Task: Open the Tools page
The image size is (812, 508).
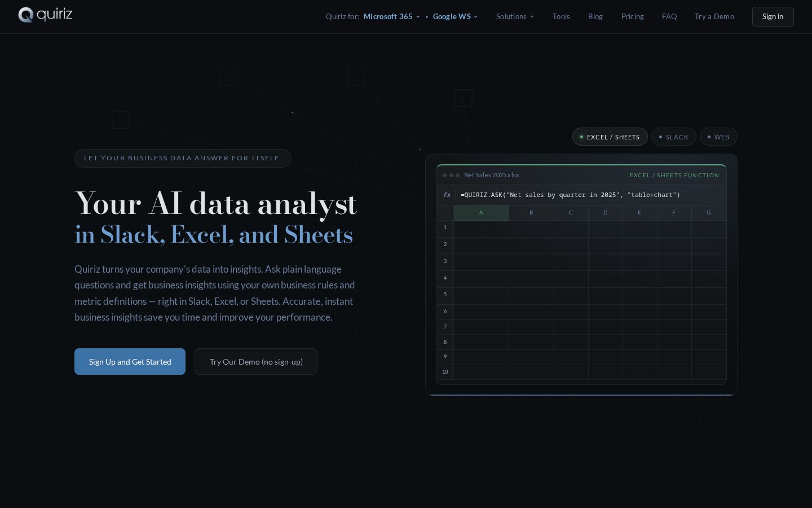Action: click(x=561, y=17)
